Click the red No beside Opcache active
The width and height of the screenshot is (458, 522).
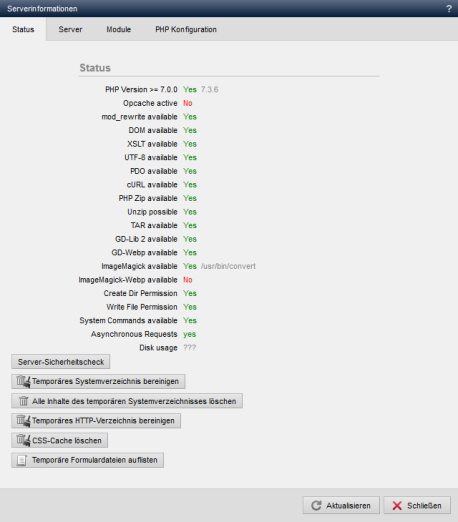click(188, 103)
